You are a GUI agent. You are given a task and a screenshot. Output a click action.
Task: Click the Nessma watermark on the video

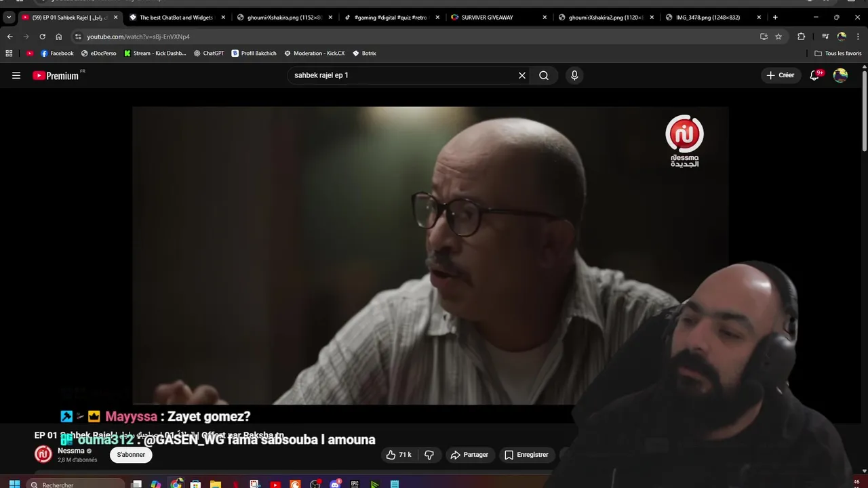684,141
